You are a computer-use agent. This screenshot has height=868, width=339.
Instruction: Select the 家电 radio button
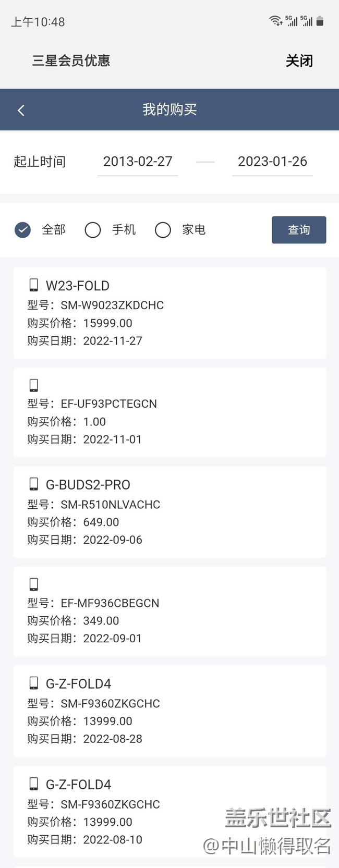(163, 230)
